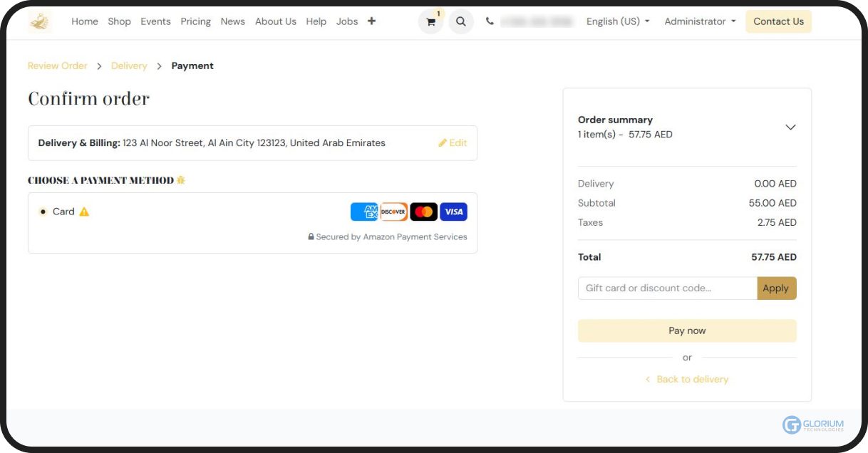Go to the Pricing menu item

(x=195, y=21)
